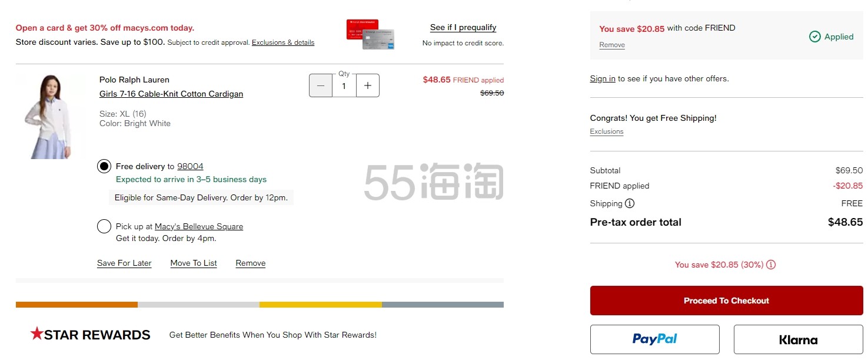The image size is (868, 363).
Task: Click the savings info icon
Action: [771, 265]
